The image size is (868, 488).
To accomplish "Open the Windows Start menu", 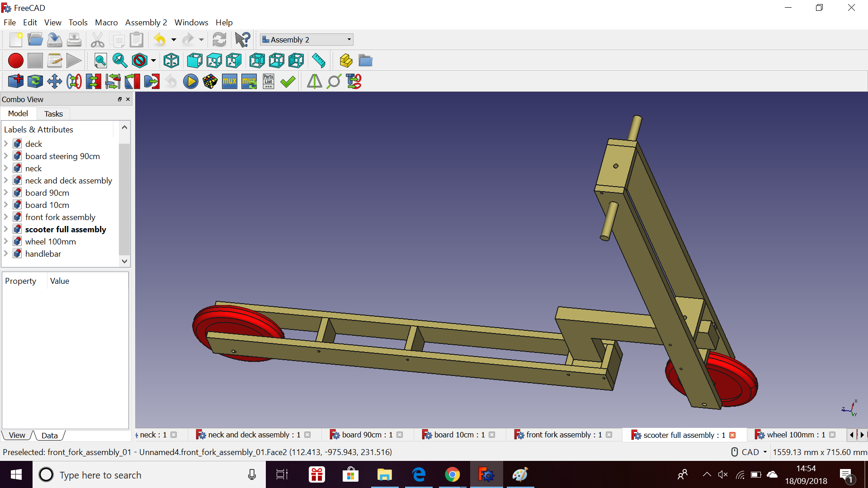I will (x=16, y=475).
